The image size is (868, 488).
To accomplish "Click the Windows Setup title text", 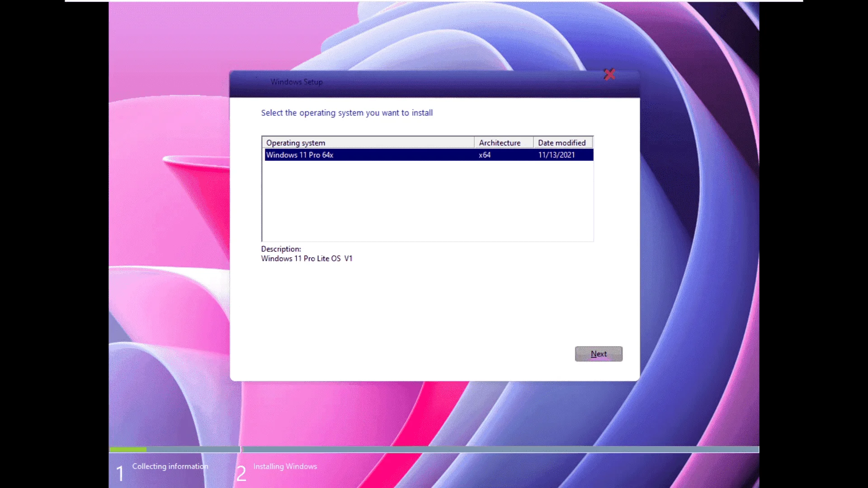I will pyautogui.click(x=297, y=82).
